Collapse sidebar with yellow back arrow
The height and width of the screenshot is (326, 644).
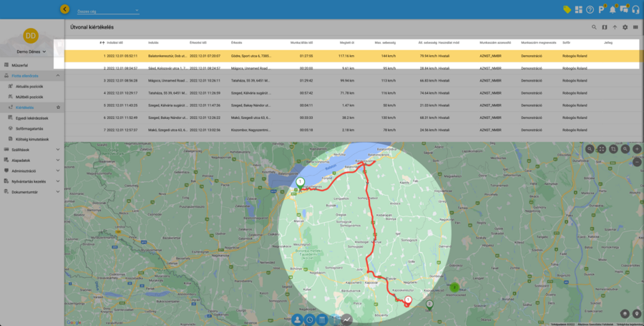[x=65, y=9]
